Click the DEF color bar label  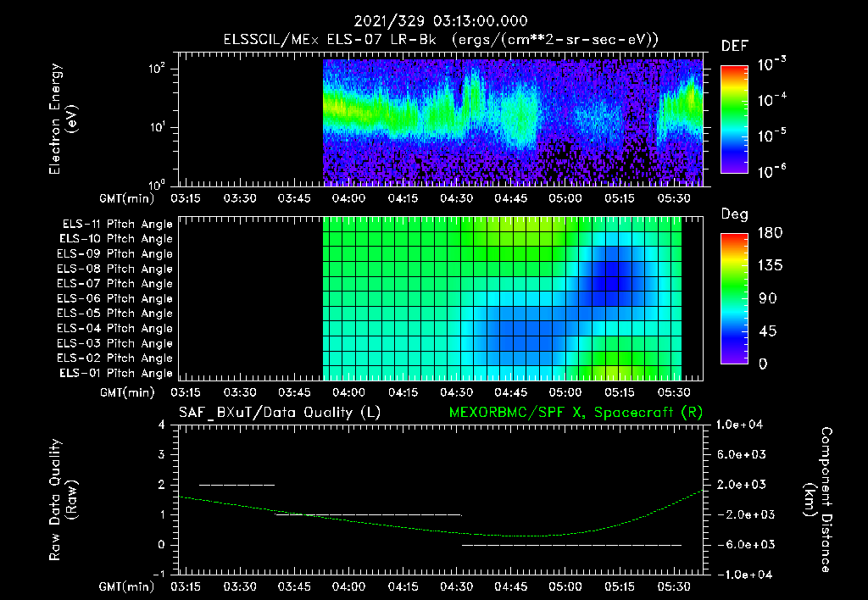[x=734, y=47]
